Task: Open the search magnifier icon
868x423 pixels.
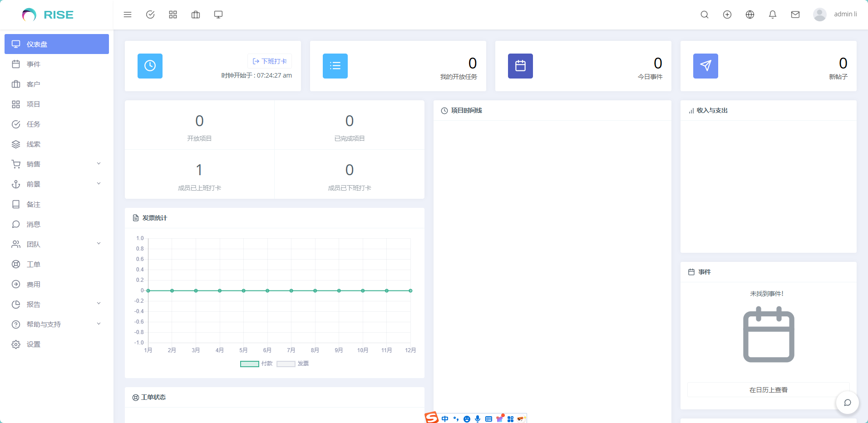Action: coord(704,15)
